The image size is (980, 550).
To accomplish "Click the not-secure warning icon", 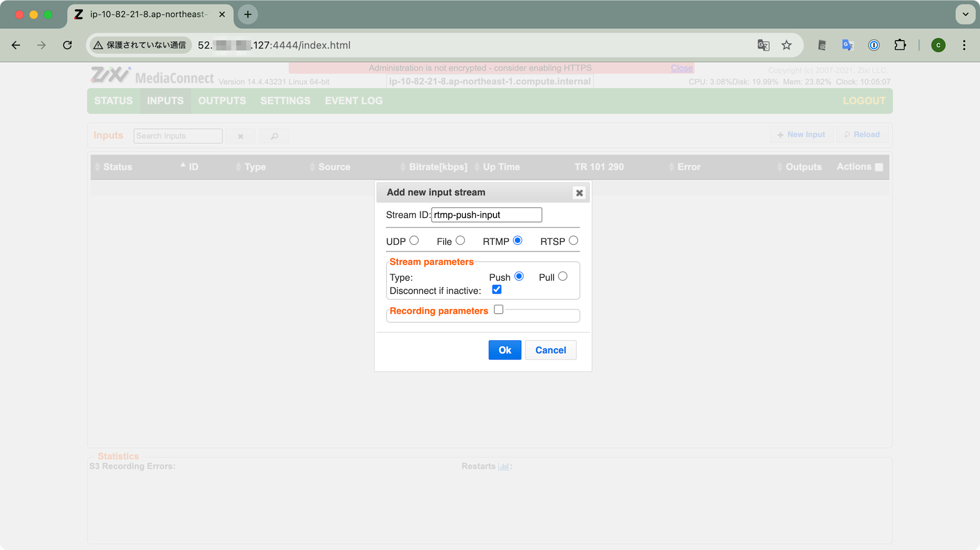I will tap(98, 45).
